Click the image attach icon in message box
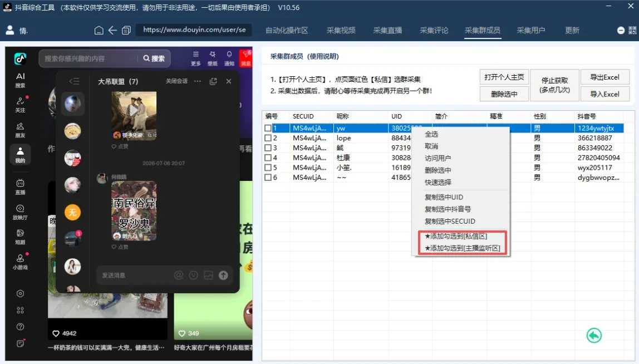Screen dimensions: 639x364 (x=209, y=275)
